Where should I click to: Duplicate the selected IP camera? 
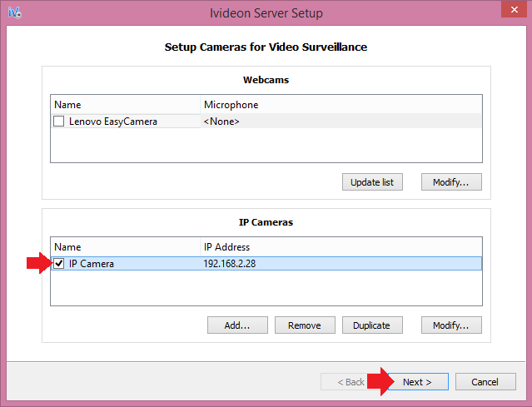372,325
